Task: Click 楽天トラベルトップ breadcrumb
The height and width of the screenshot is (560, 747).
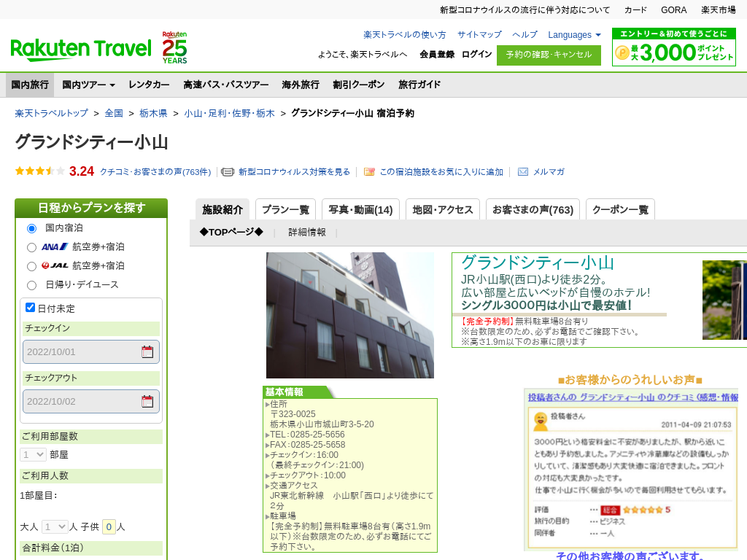Action: tap(52, 113)
